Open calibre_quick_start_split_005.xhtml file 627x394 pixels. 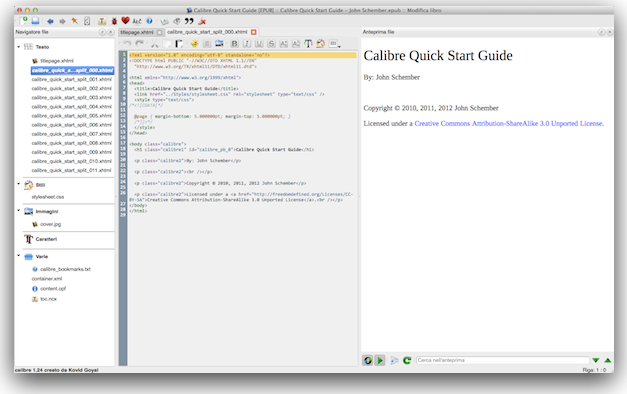(72, 116)
